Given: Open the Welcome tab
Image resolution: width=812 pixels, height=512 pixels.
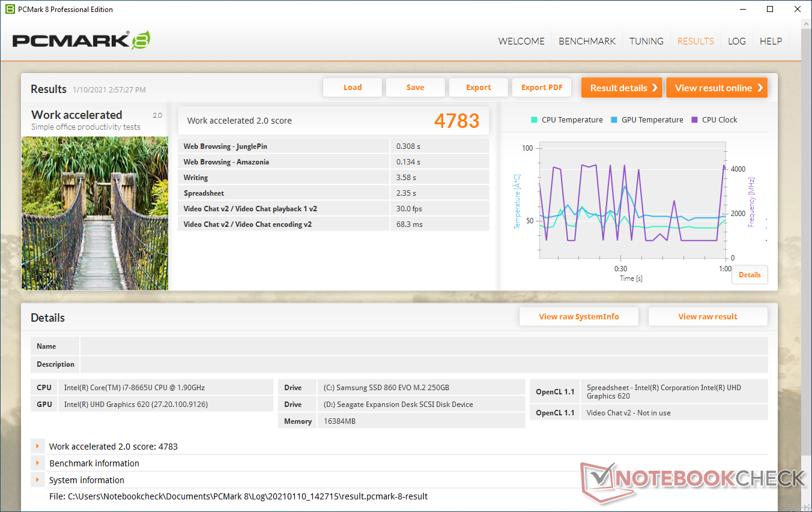Looking at the screenshot, I should (521, 41).
